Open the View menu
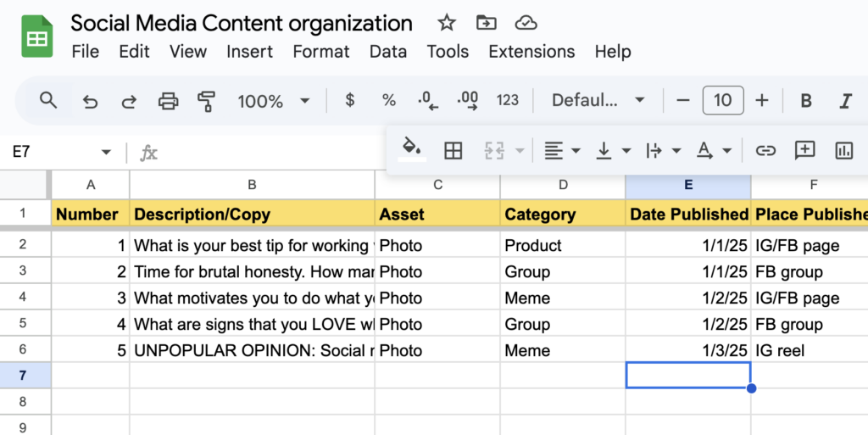This screenshot has width=868, height=435. [x=188, y=52]
